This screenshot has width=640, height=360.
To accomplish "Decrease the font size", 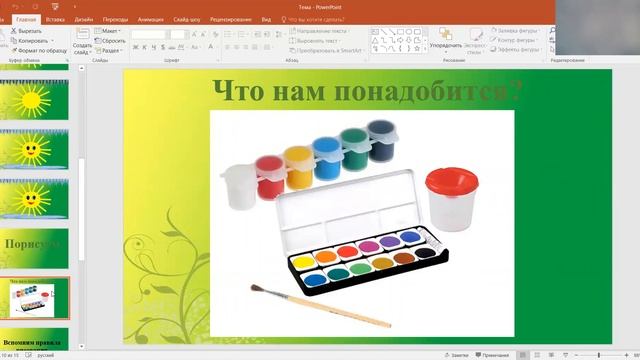I will pos(203,34).
